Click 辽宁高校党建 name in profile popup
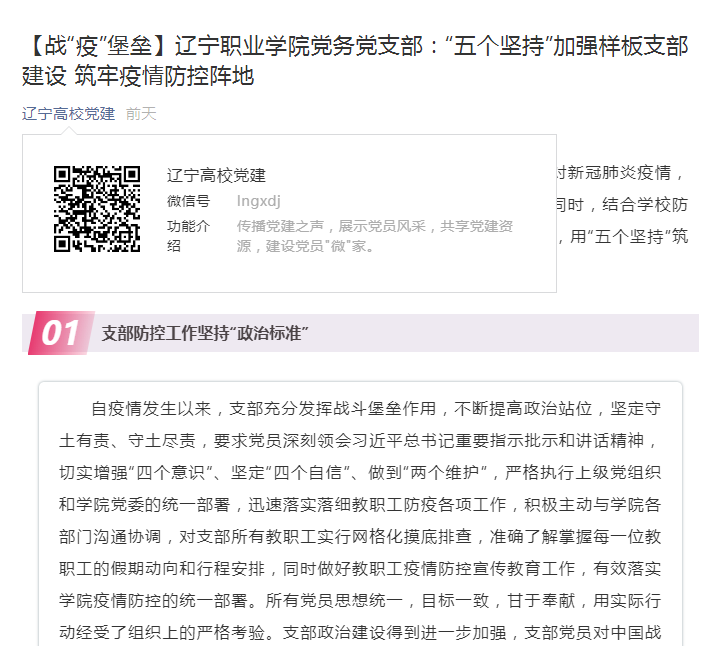723x646 pixels. pyautogui.click(x=216, y=176)
